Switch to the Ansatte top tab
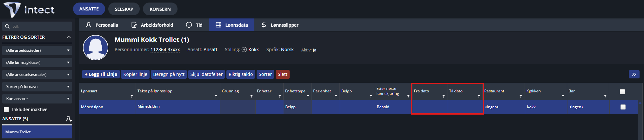This screenshot has height=140, width=644. [x=89, y=9]
